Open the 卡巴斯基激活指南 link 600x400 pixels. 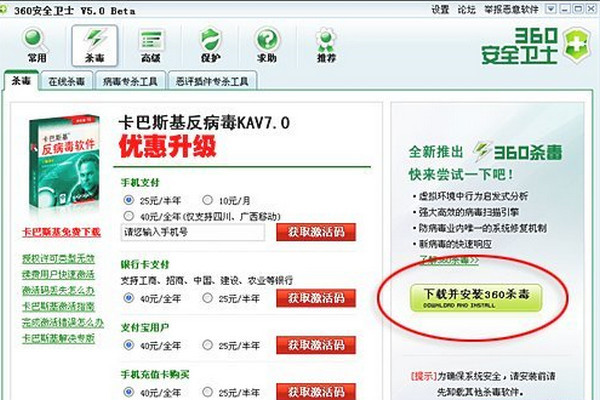click(x=58, y=306)
